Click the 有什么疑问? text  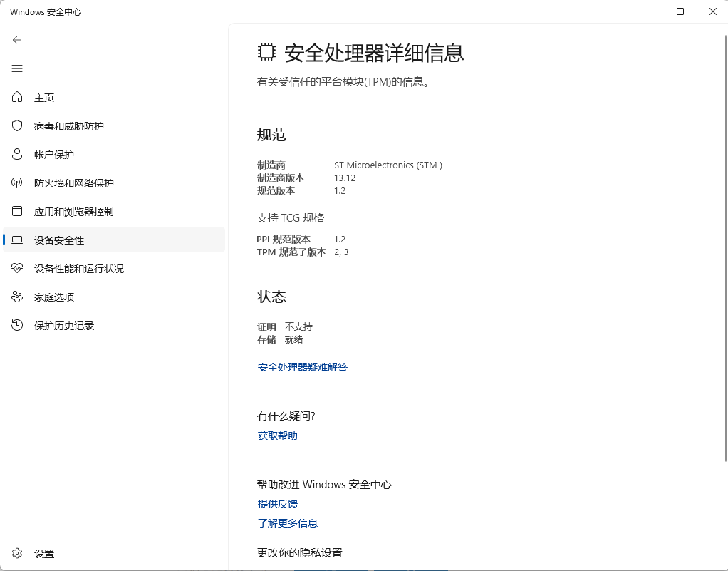tap(286, 416)
